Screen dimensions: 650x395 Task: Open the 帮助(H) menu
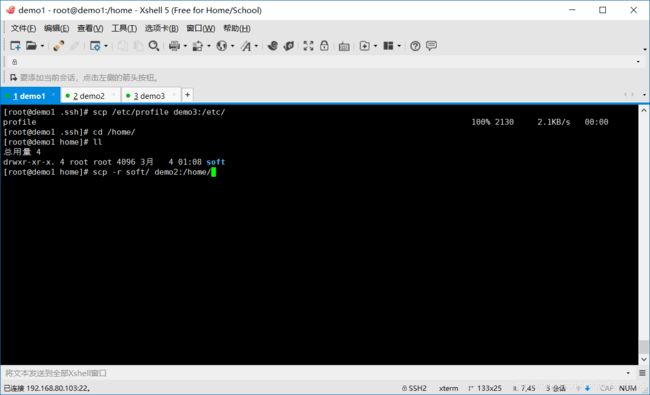(x=237, y=29)
